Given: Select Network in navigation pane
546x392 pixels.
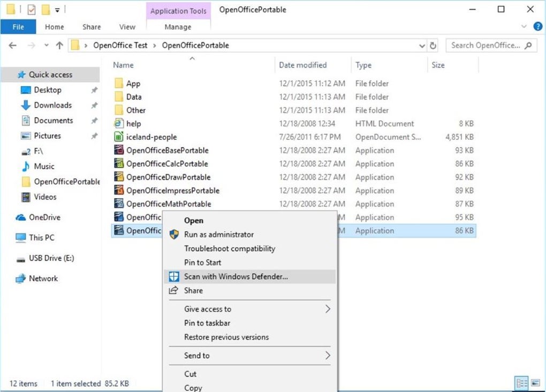Looking at the screenshot, I should click(43, 278).
